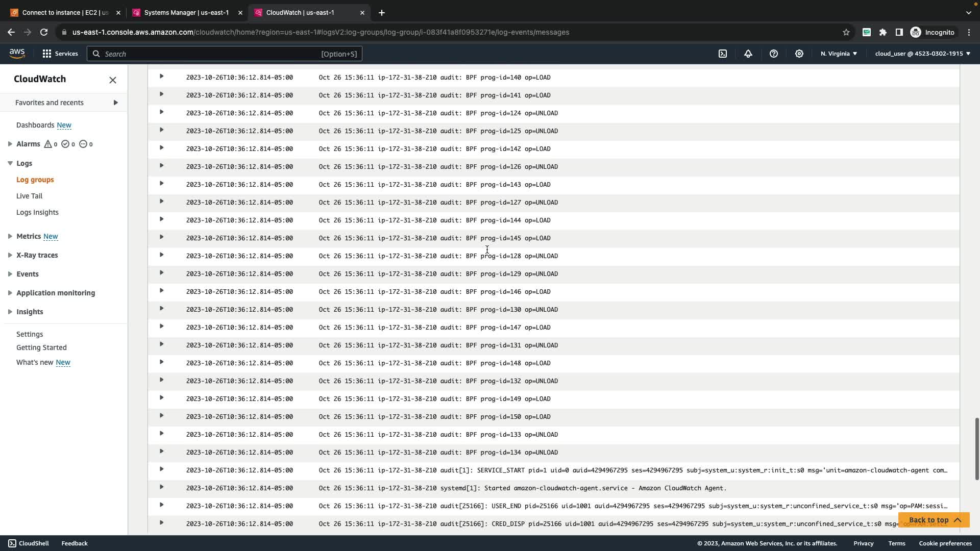Open the Services grid menu icon
This screenshot has width=980, height=551.
[x=47, y=54]
